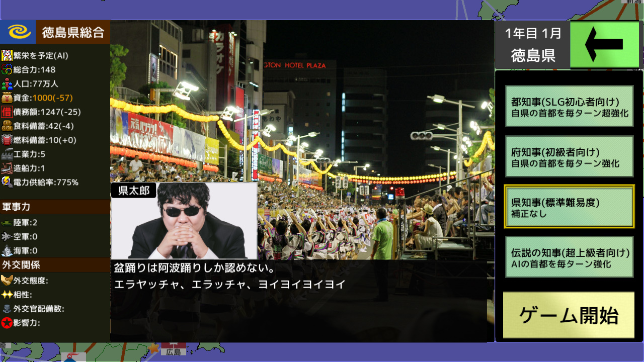Click the fuel stockpile barrel icon
Viewport: 644px width, 362px height.
point(7,140)
